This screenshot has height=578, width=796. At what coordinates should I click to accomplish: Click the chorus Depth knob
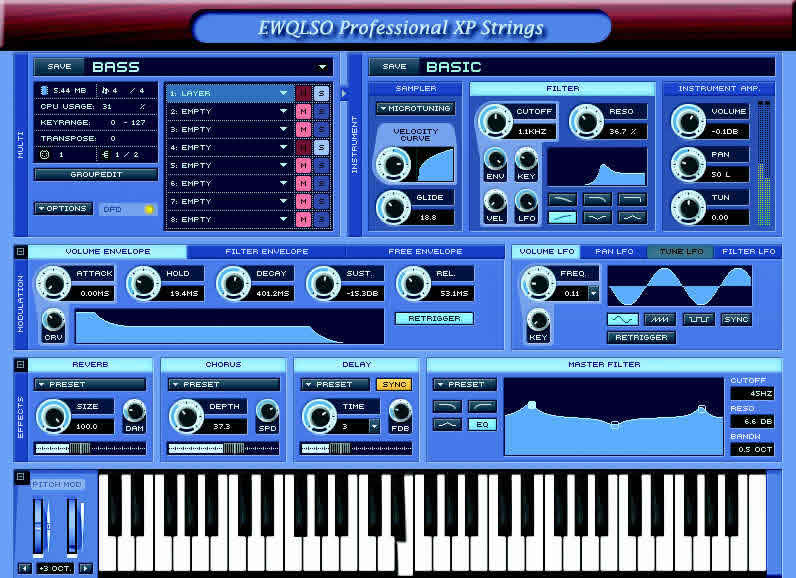click(x=186, y=416)
